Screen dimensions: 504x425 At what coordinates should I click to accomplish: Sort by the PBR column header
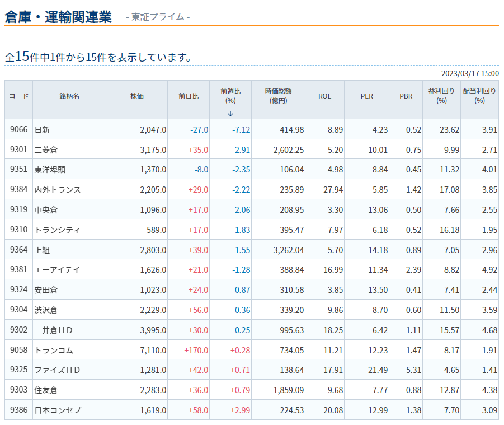[x=406, y=96]
